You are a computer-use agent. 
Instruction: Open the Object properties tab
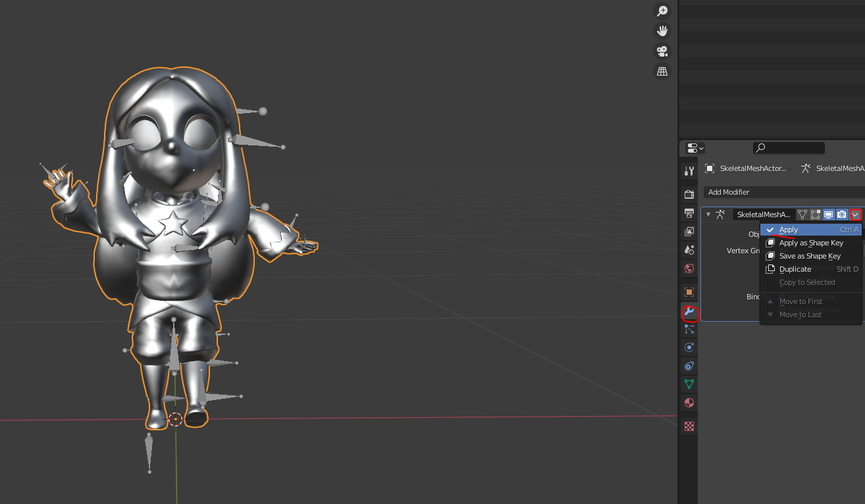[689, 291]
